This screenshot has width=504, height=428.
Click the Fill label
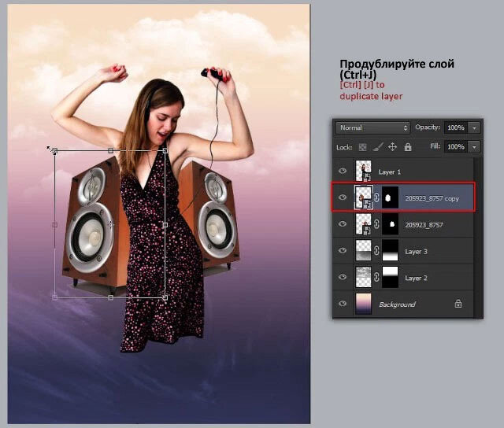point(435,146)
